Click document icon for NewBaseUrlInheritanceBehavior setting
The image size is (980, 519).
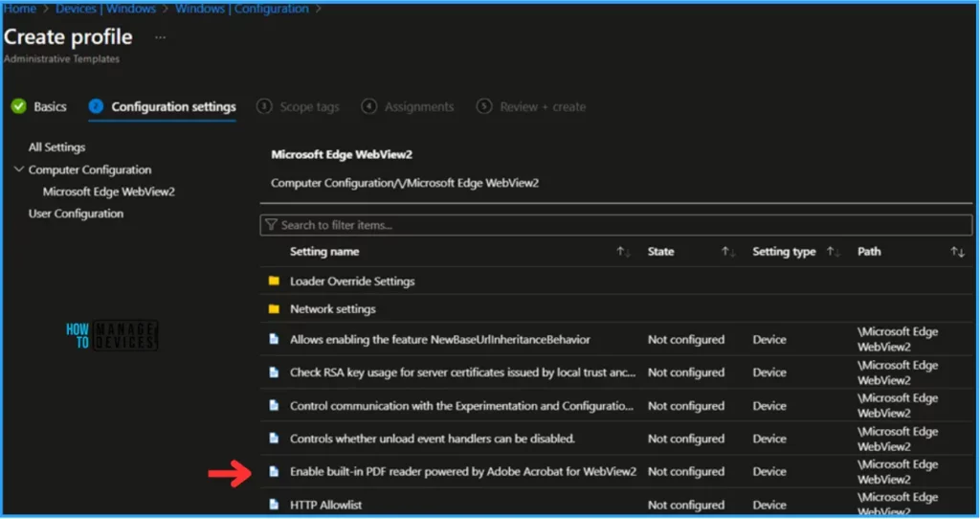[x=274, y=339]
